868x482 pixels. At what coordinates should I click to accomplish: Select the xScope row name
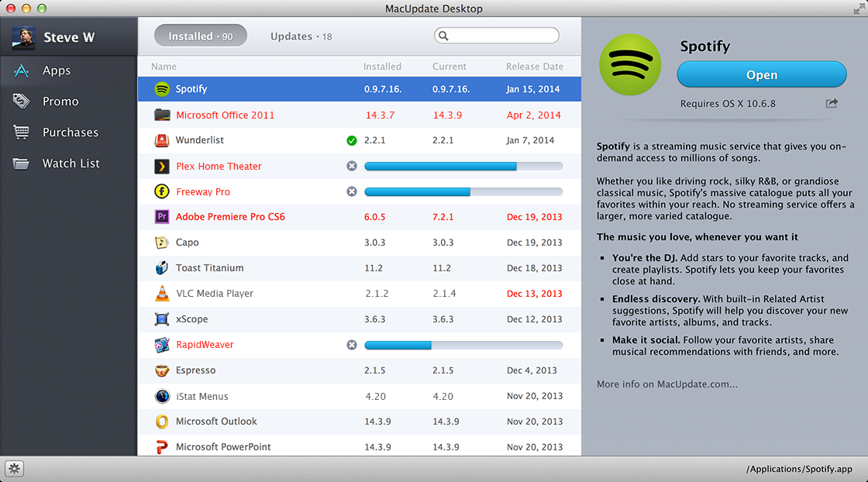[191, 319]
